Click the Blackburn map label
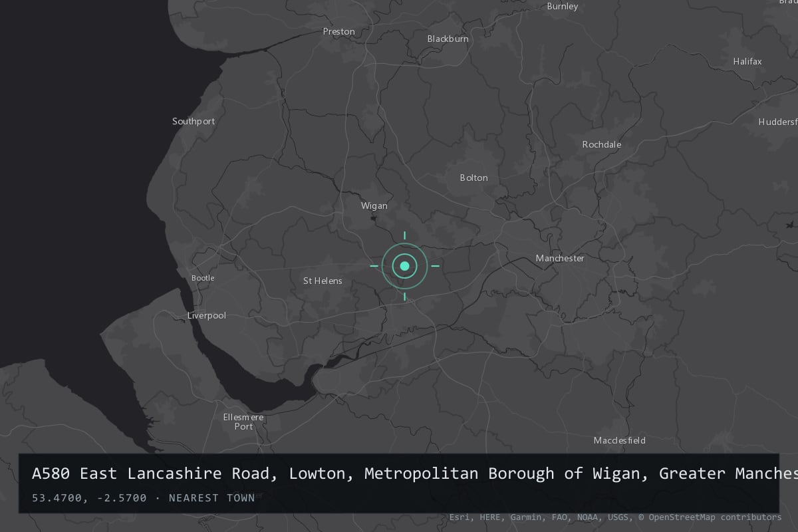This screenshot has width=798, height=532. click(448, 39)
